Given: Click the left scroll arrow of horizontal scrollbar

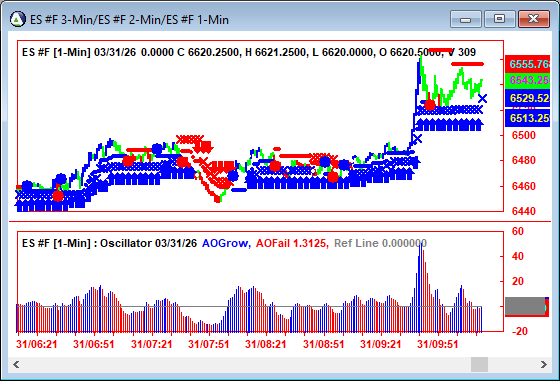Looking at the screenshot, I should pyautogui.click(x=16, y=365).
